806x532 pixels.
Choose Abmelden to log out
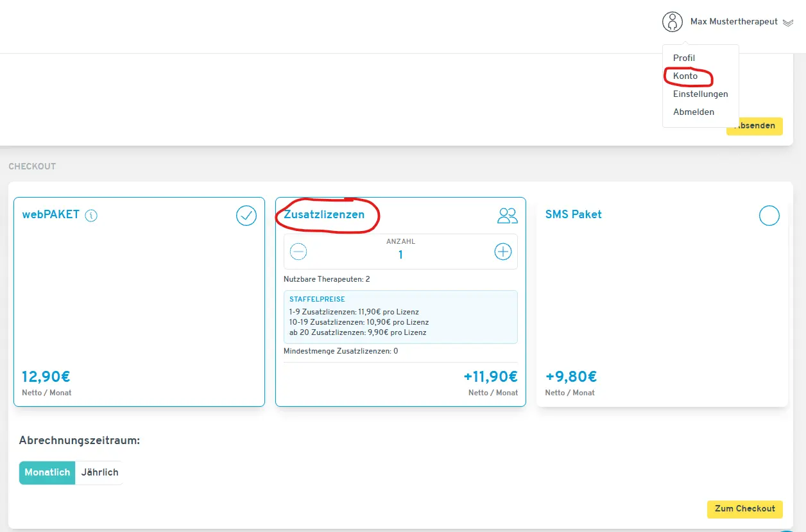pos(693,112)
